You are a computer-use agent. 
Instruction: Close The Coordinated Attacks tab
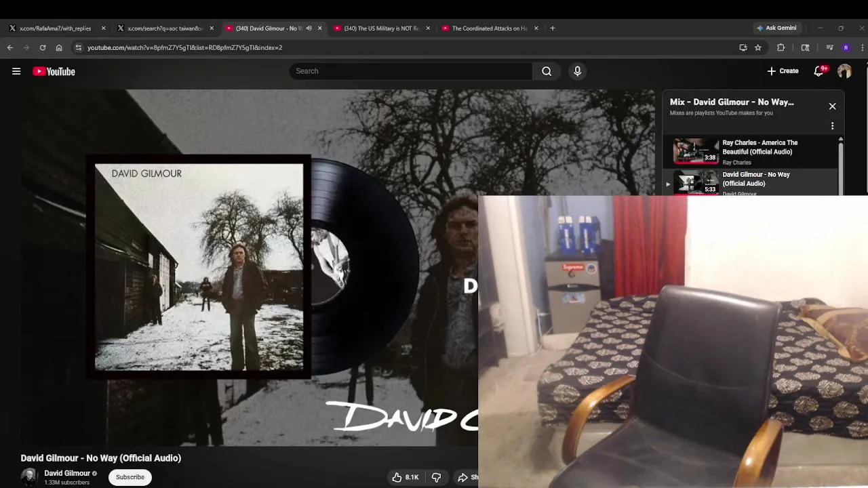coord(536,28)
